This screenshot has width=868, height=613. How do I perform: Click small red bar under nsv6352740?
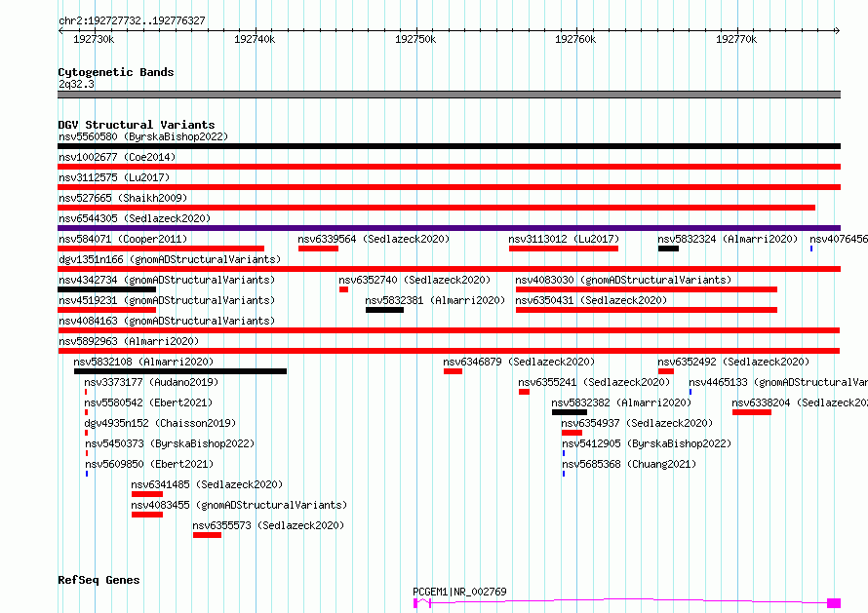[x=343, y=289]
